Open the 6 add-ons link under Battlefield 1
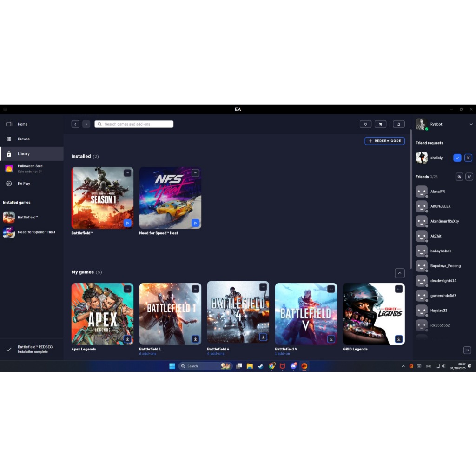Image resolution: width=476 pixels, height=476 pixels. tap(148, 354)
